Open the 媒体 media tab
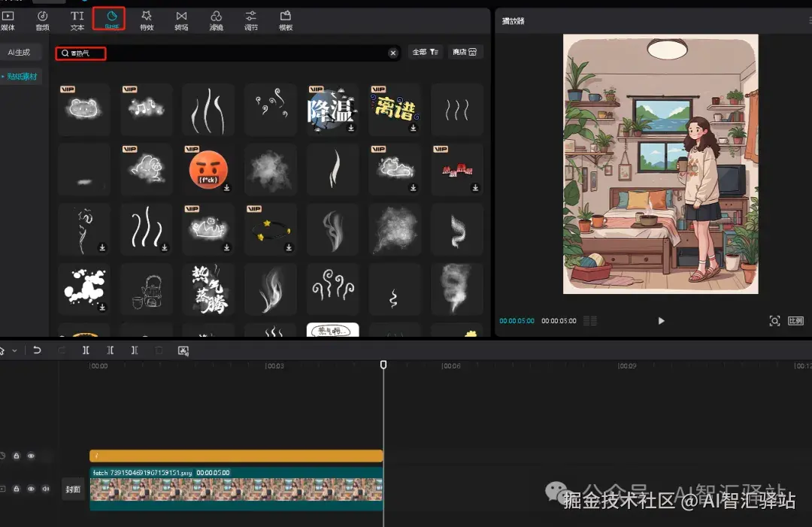The image size is (812, 527). (x=8, y=21)
